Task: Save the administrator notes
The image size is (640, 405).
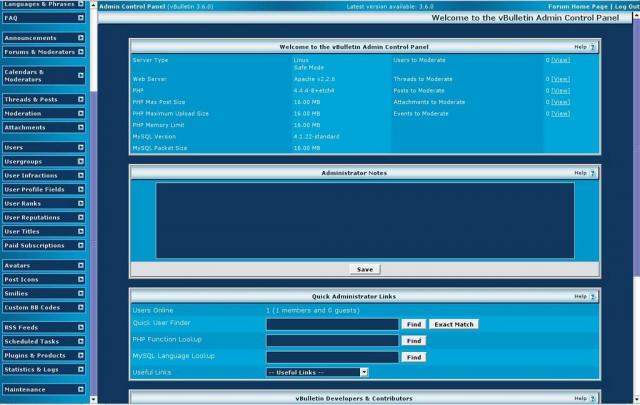Action: coord(365,269)
